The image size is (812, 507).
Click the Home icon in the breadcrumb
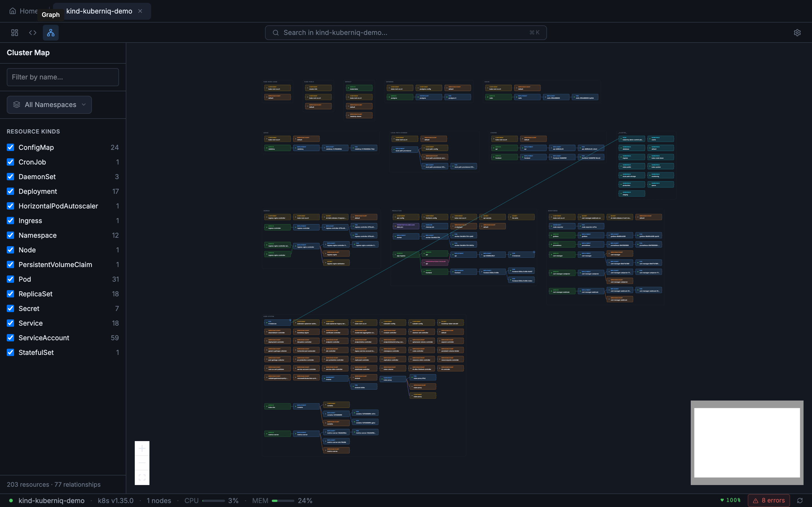click(13, 11)
